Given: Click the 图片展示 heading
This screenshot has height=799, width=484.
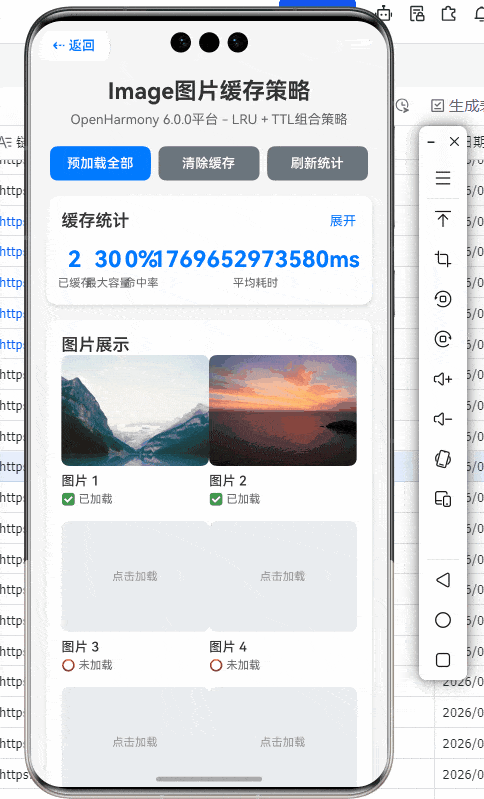Looking at the screenshot, I should tap(95, 344).
